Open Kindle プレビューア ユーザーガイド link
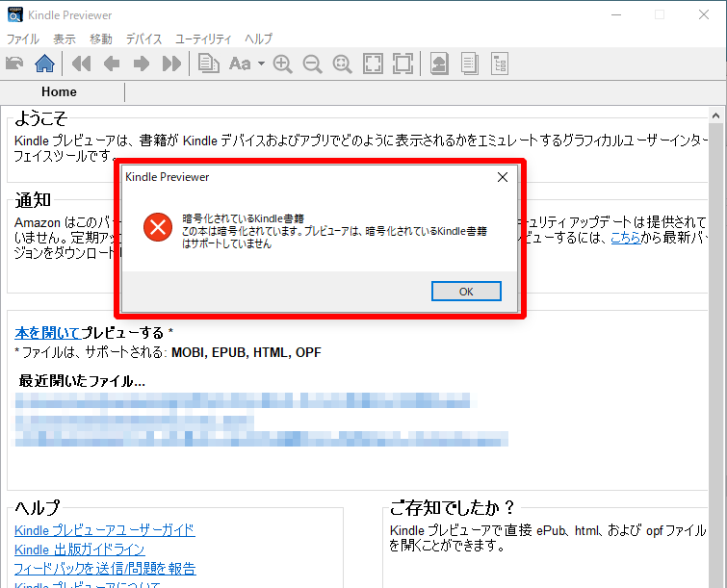The width and height of the screenshot is (727, 588). (x=105, y=530)
